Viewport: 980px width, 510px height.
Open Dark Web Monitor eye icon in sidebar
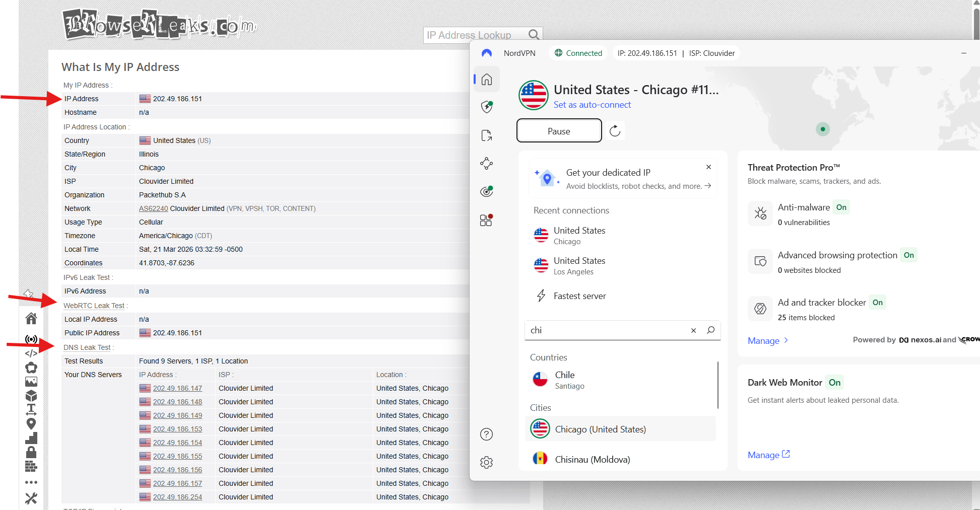(x=487, y=191)
